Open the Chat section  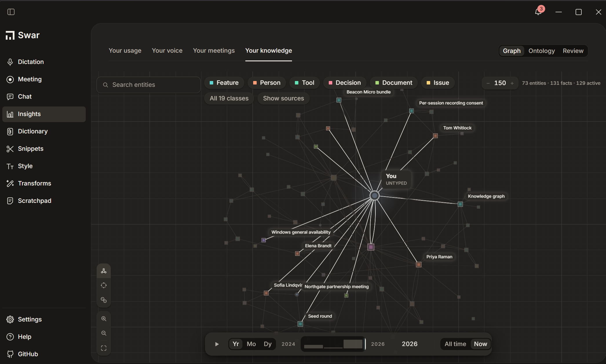click(44, 97)
